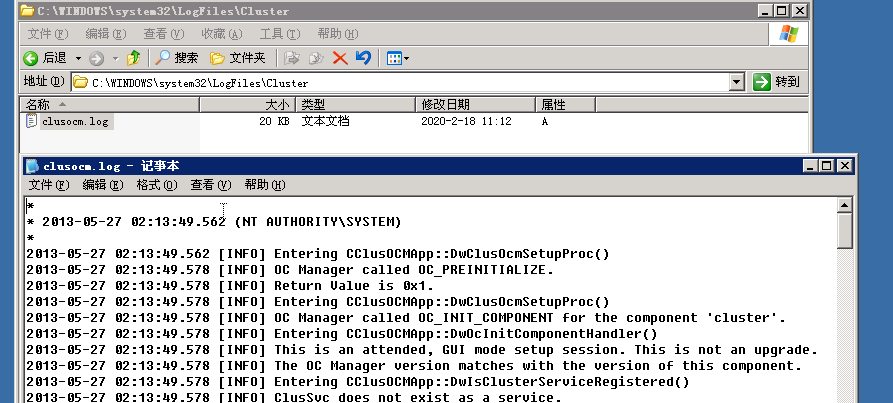Screen dimensions: 893x403
Task: Sort by 名称 column header
Action: tap(109, 105)
